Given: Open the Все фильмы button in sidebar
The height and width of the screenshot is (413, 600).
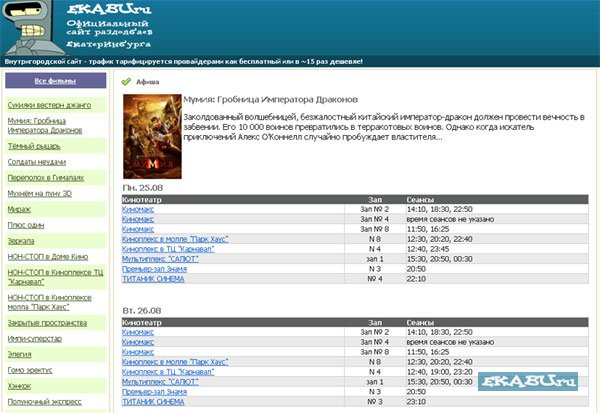Looking at the screenshot, I should point(55,81).
